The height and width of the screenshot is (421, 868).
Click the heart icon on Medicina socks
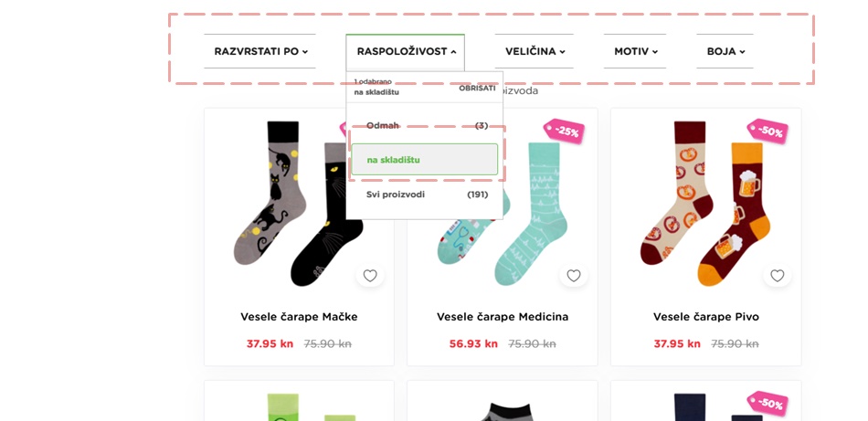(x=574, y=276)
